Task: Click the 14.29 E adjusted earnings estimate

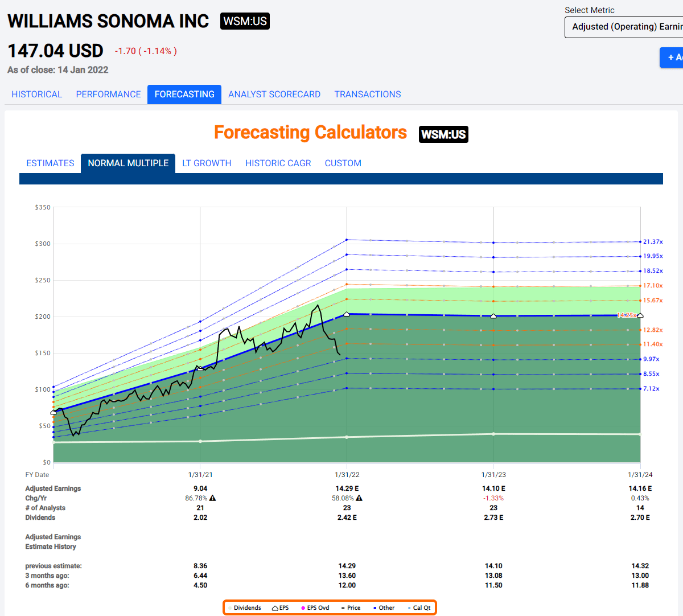Action: point(347,488)
